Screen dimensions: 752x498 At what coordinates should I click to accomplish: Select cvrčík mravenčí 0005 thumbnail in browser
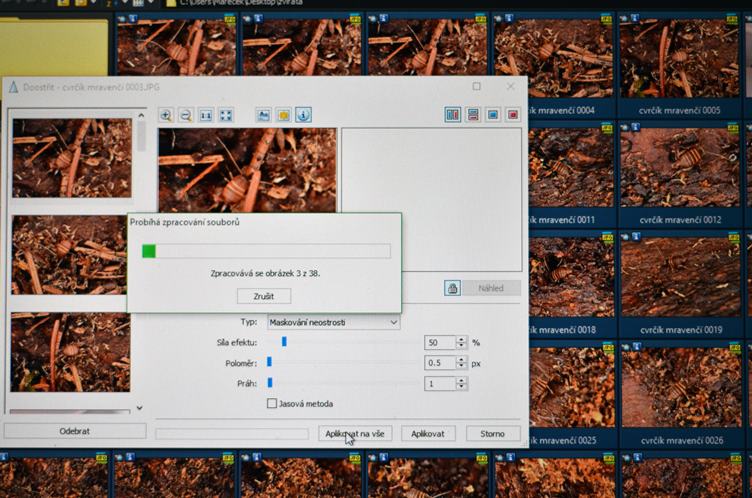[x=679, y=59]
